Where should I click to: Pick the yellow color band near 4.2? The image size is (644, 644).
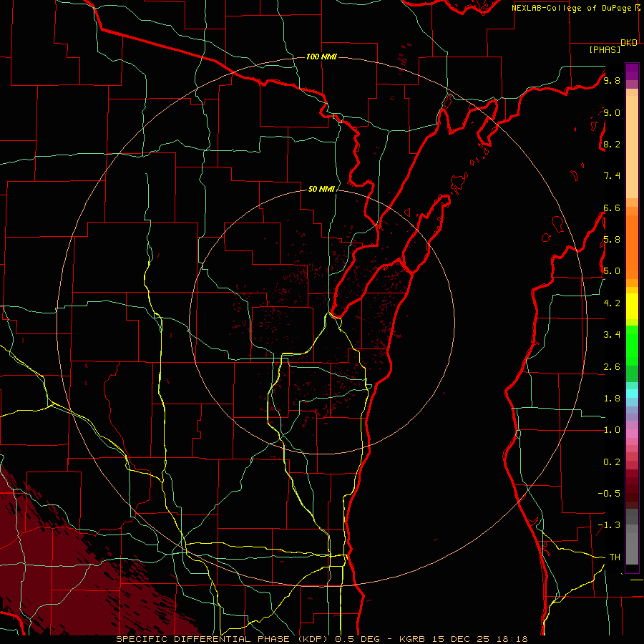tap(632, 306)
